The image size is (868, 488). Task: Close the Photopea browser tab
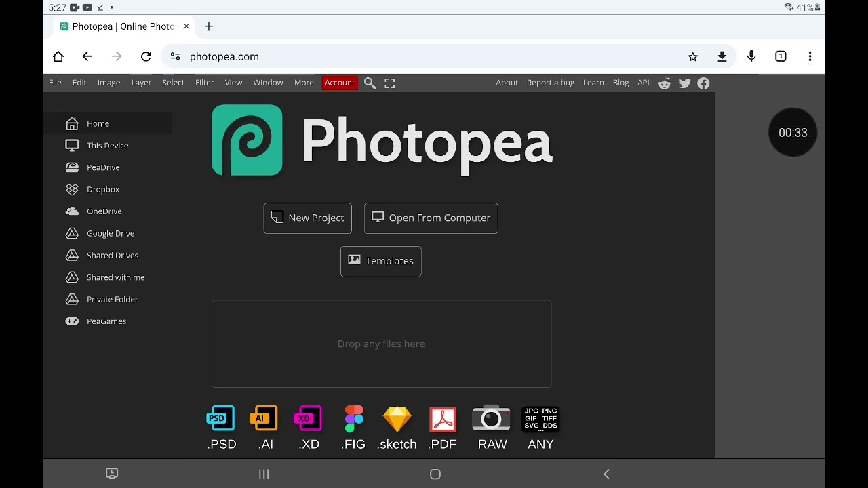point(186,26)
